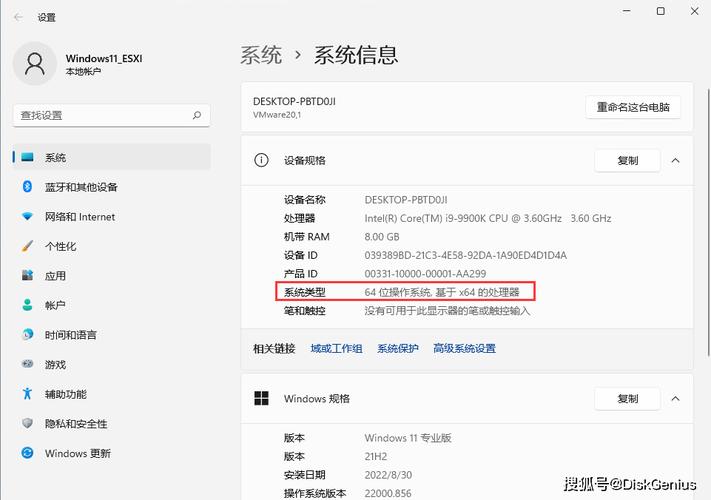Click the product ID 00331-10000-00001-AA299
Image resolution: width=711 pixels, height=500 pixels.
pyautogui.click(x=425, y=274)
